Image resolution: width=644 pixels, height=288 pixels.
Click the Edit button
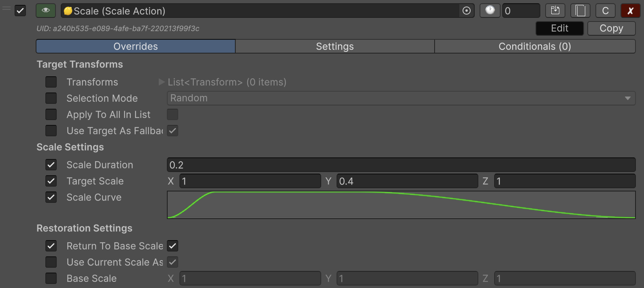point(559,28)
